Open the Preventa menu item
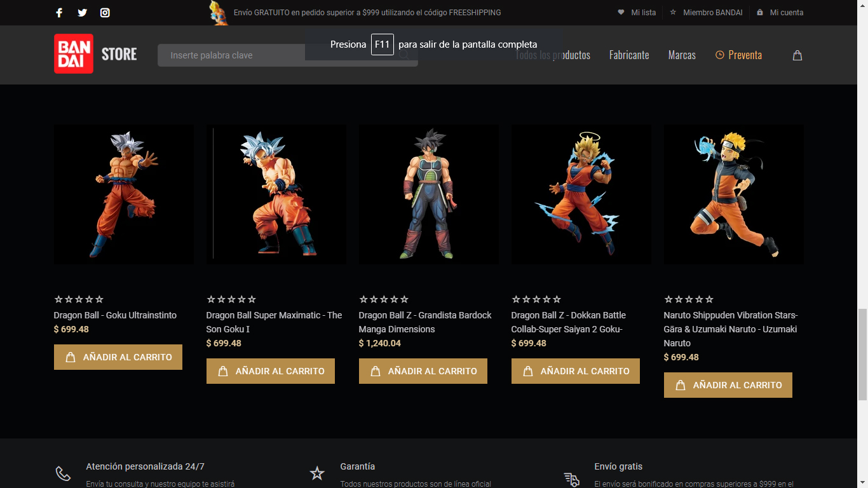 click(738, 55)
